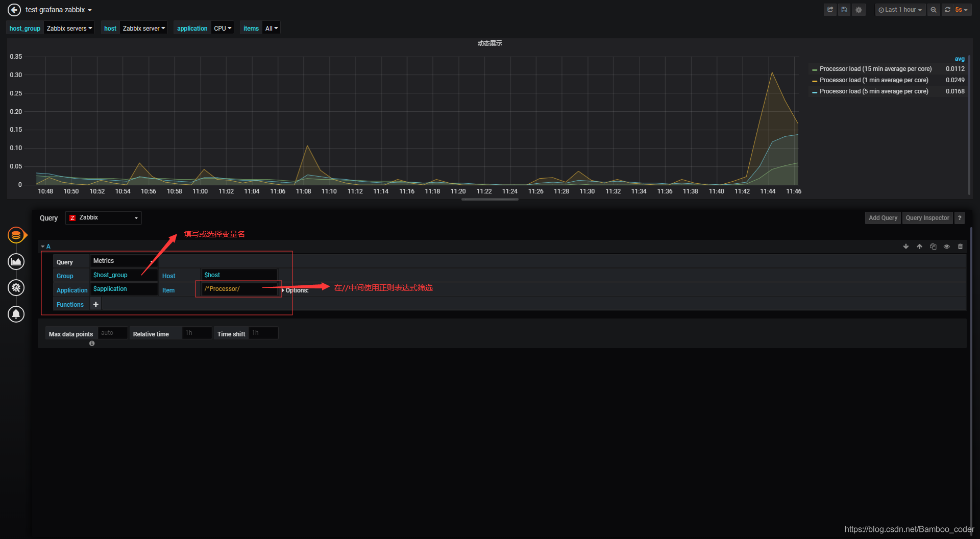Toggle Processor load 1 min legend series
Screen dimensions: 980x539
click(874, 80)
